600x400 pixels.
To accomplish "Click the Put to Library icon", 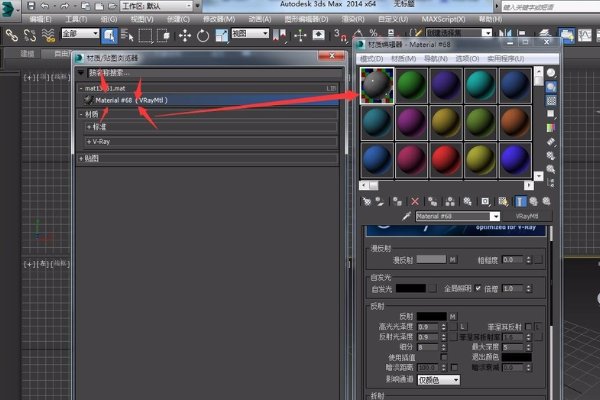I will coord(467,201).
